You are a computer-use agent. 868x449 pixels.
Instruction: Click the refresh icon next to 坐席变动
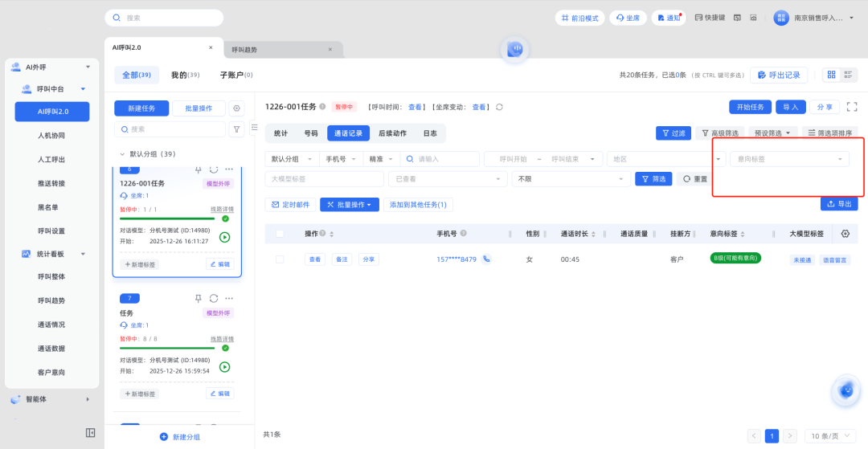pos(499,107)
